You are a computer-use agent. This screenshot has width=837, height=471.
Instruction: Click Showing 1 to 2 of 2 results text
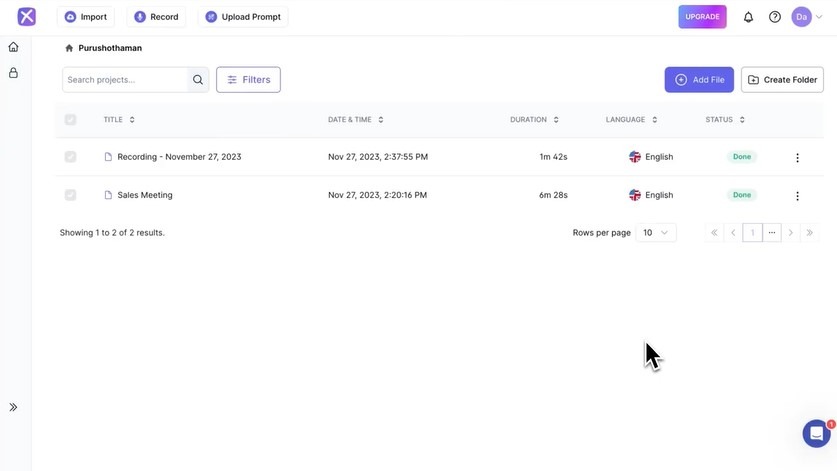click(x=112, y=233)
